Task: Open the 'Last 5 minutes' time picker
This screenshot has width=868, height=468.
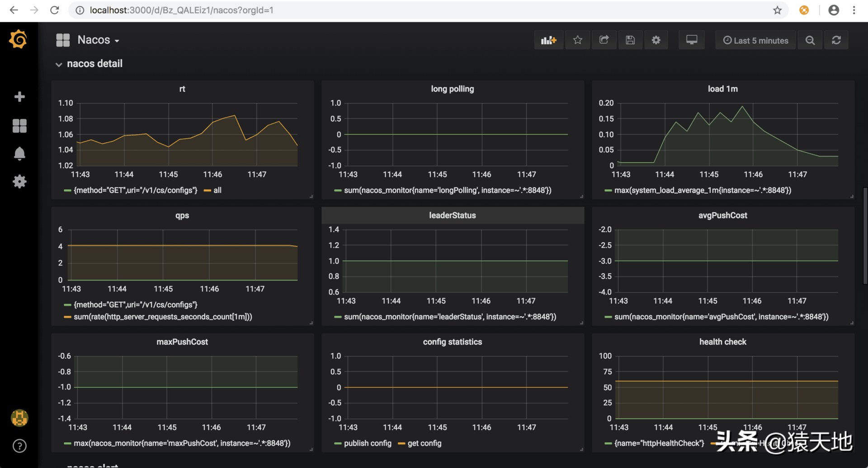Action: pos(755,40)
